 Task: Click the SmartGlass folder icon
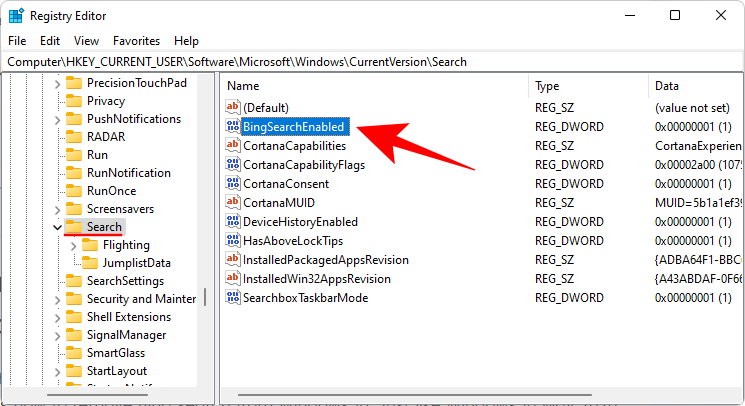click(x=73, y=353)
